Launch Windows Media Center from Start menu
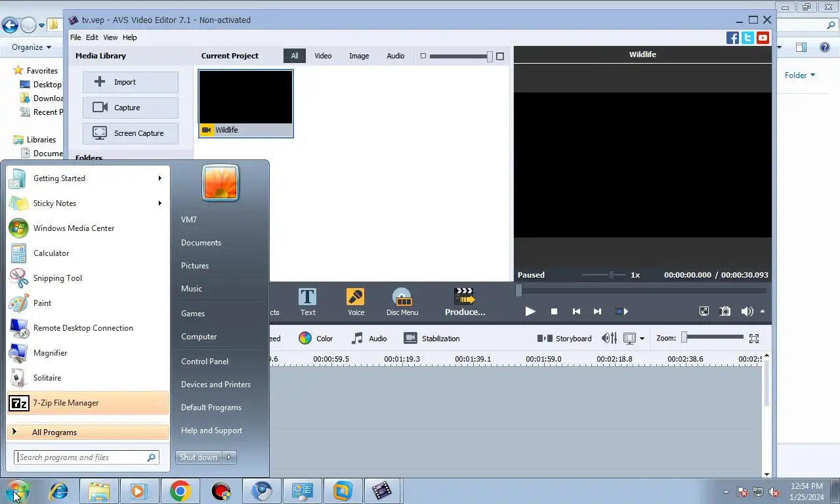The width and height of the screenshot is (840, 504). point(88,228)
